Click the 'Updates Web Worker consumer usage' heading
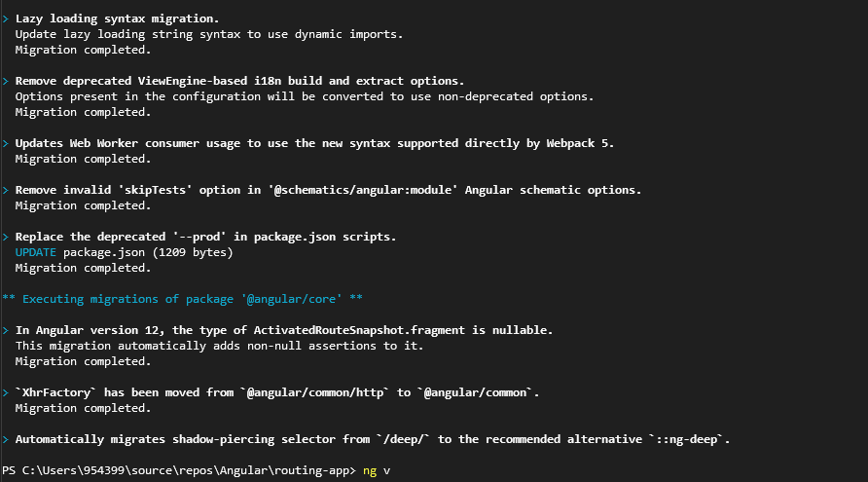 coord(314,143)
